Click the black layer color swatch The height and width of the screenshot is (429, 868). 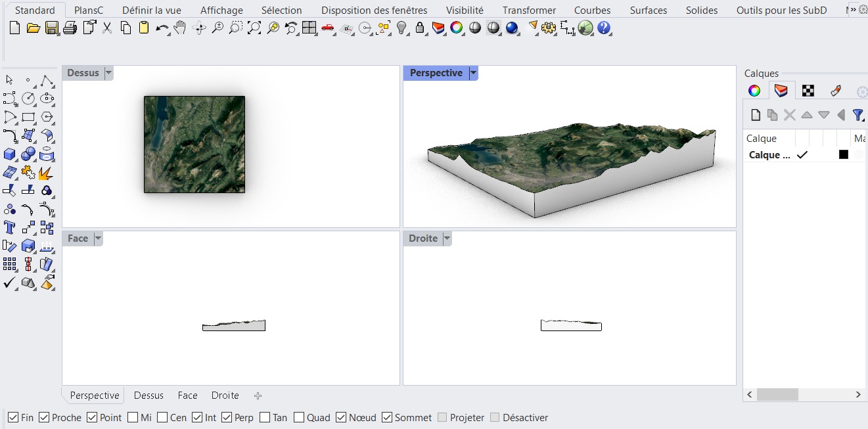(844, 155)
